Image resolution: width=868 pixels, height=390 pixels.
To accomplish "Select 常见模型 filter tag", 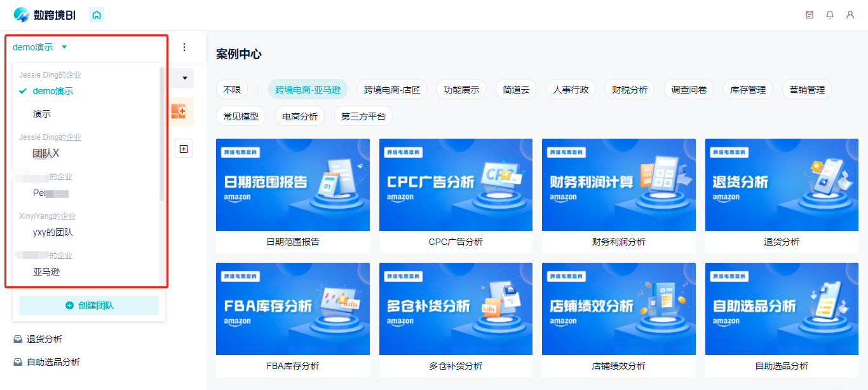I will (x=241, y=116).
